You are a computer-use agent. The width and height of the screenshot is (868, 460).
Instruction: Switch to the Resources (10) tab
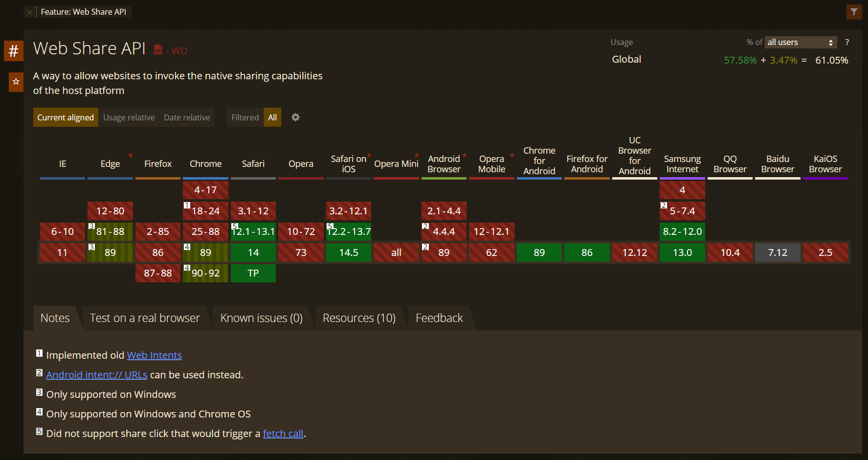[359, 318]
